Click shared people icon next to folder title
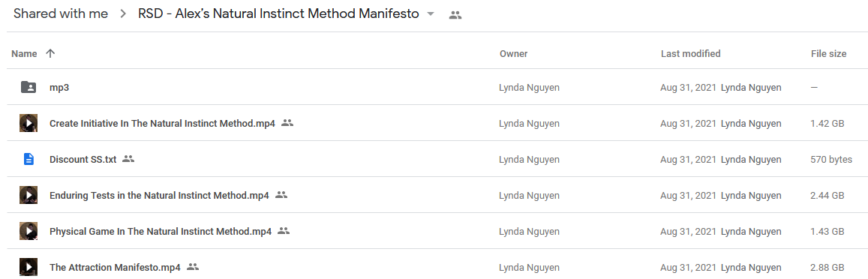Viewport: 868px width, 279px height. (x=455, y=16)
